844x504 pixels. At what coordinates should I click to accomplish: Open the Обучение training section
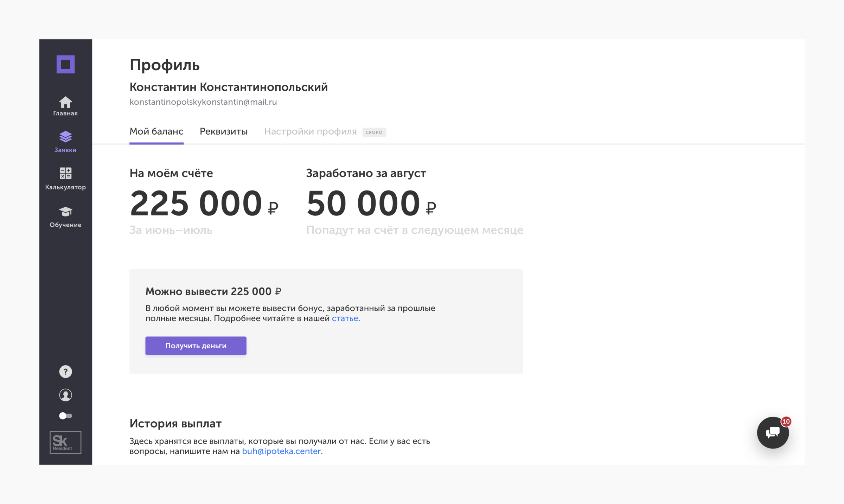pyautogui.click(x=65, y=217)
